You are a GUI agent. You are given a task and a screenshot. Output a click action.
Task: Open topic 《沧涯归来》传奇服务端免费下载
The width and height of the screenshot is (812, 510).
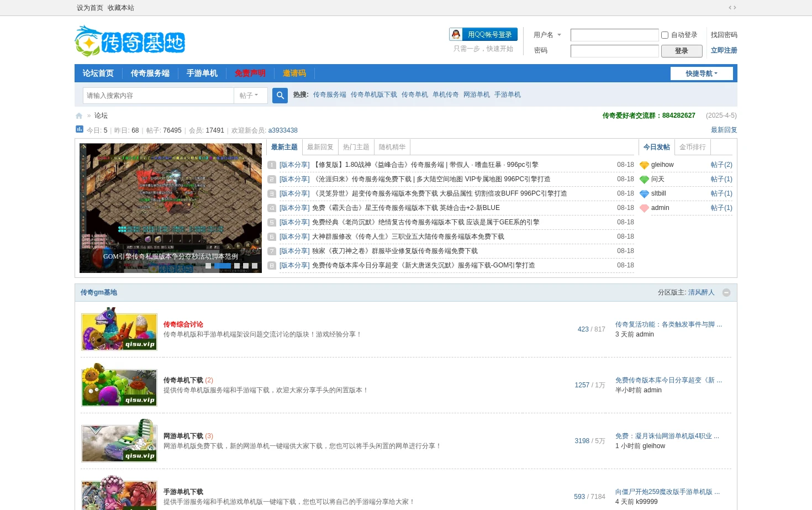tap(431, 179)
